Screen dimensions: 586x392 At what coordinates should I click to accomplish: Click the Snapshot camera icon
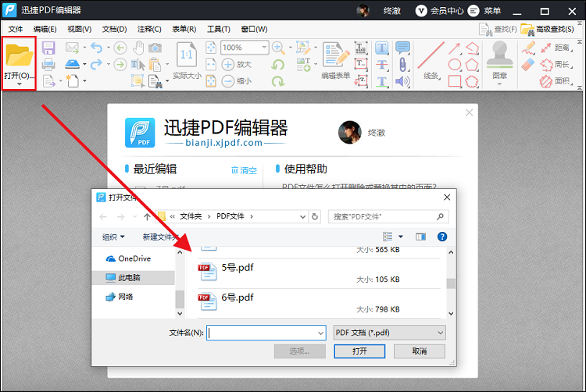click(155, 48)
